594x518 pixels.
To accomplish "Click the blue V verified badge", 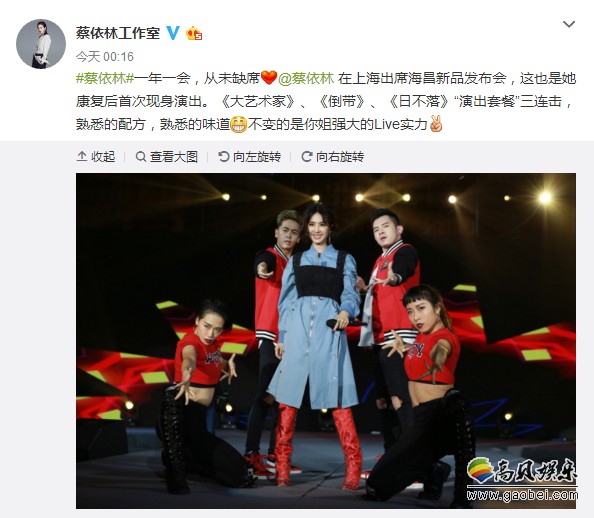I will pyautogui.click(x=173, y=33).
